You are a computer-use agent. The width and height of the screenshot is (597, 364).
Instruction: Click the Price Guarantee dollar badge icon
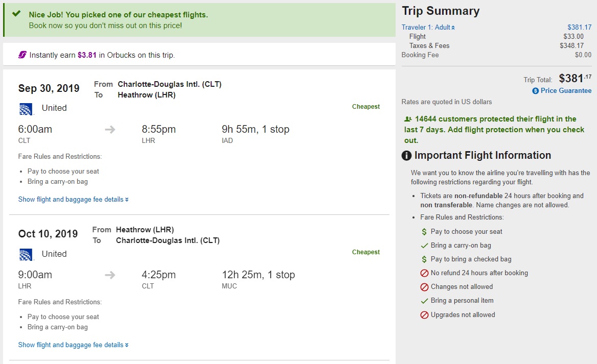pos(536,91)
